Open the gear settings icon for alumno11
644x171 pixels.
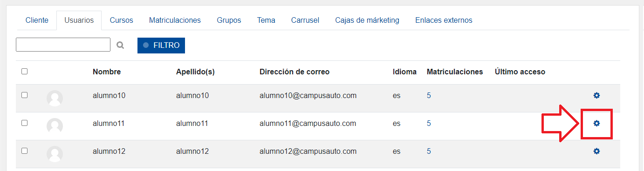point(596,124)
